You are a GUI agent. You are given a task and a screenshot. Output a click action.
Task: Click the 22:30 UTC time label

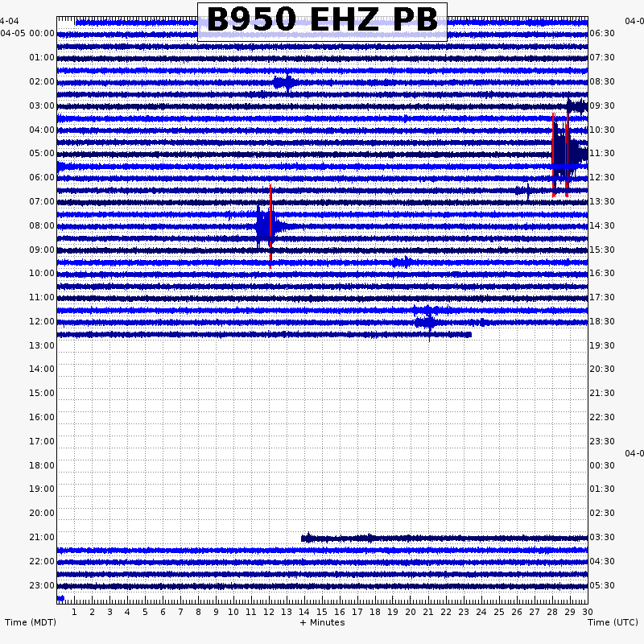point(602,417)
